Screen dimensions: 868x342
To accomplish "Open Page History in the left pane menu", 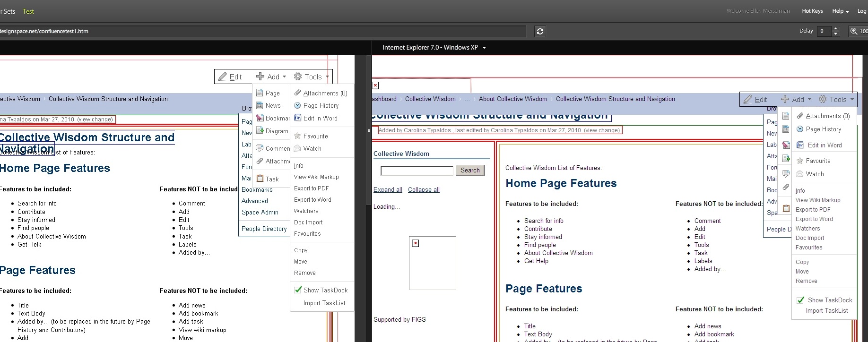I will [321, 106].
